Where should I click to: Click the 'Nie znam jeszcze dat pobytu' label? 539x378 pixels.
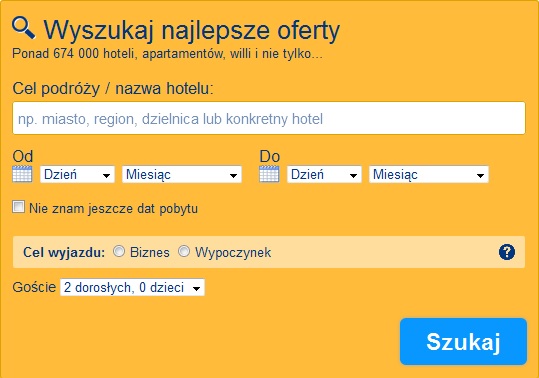113,209
